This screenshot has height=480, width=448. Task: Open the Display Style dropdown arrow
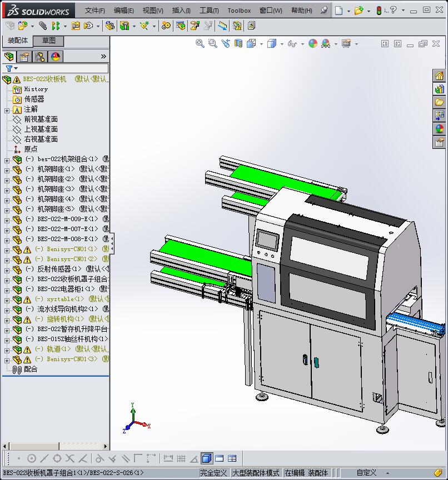click(x=282, y=44)
